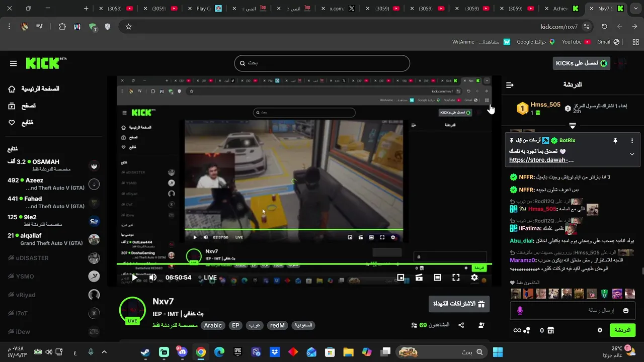Open chat settings gear
The height and width of the screenshot is (362, 644).
point(600,330)
